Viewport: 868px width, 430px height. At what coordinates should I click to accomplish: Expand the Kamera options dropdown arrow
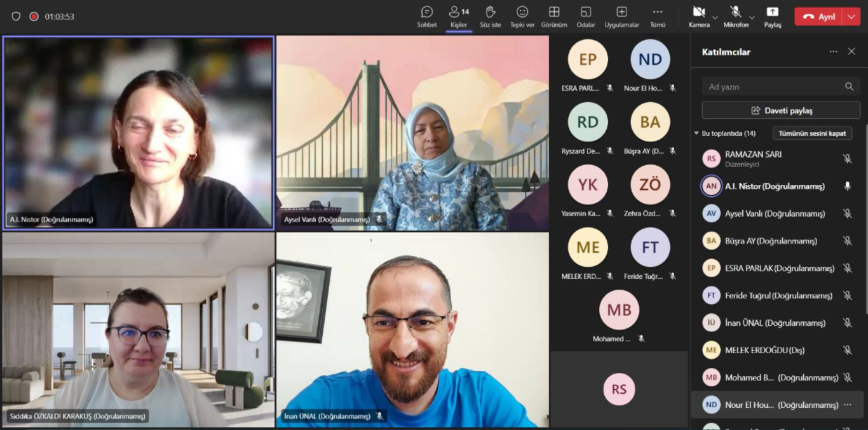pyautogui.click(x=715, y=17)
